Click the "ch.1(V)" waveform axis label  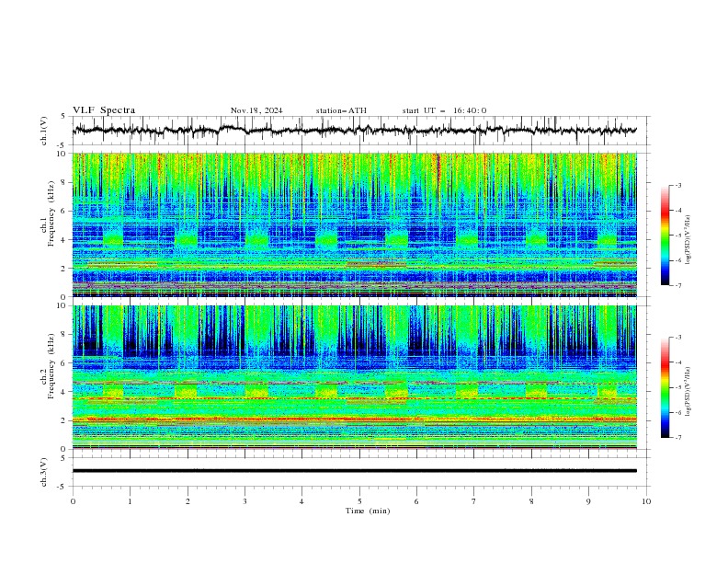pos(44,131)
